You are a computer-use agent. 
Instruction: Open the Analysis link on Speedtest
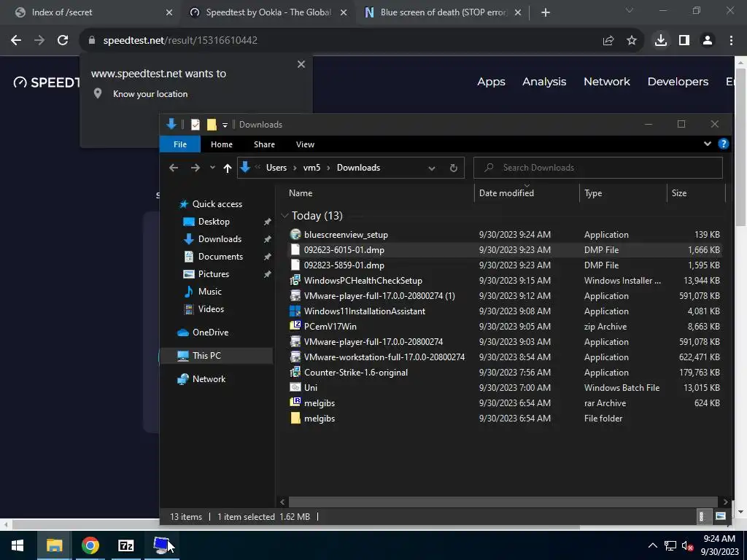pyautogui.click(x=544, y=82)
